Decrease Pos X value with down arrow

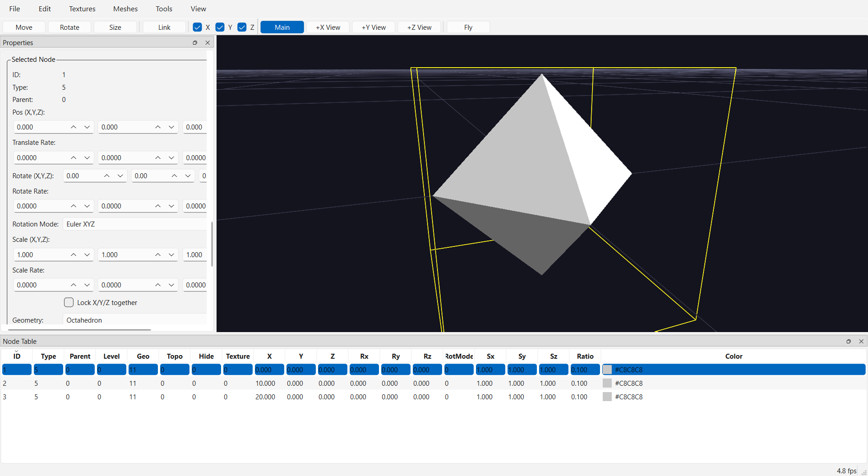[87, 127]
